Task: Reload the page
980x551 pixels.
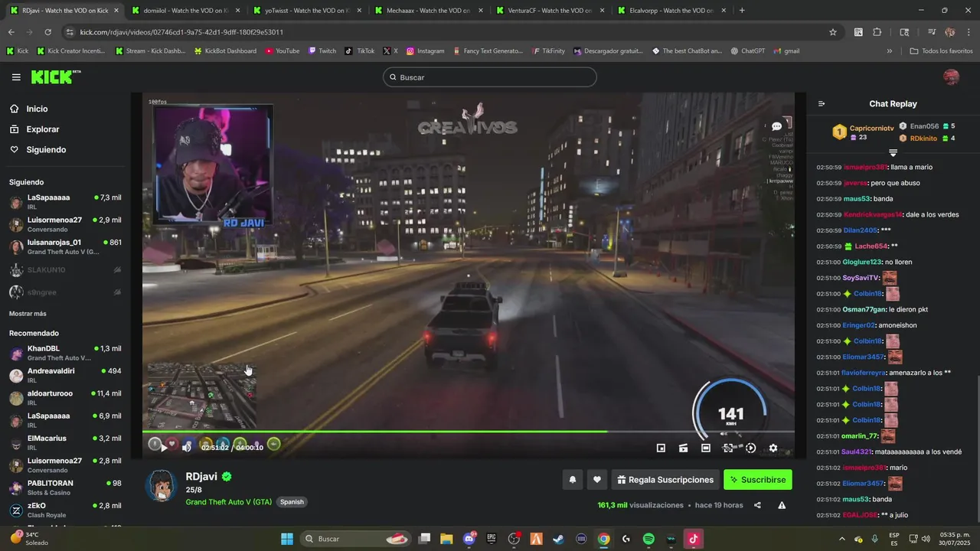Action: 47,32
